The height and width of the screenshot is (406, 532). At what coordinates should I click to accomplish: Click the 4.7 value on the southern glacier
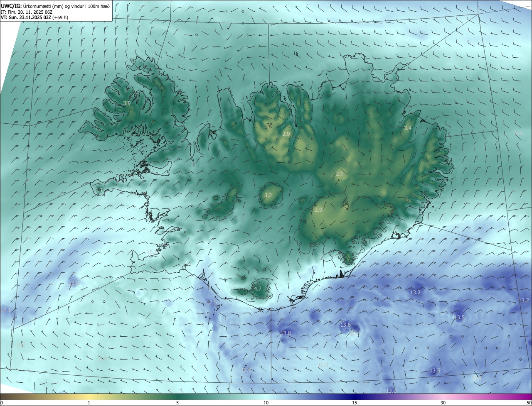(x=258, y=289)
